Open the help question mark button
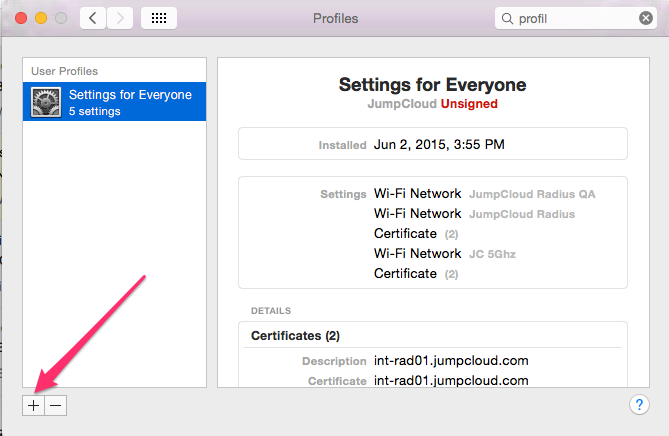 click(x=639, y=404)
